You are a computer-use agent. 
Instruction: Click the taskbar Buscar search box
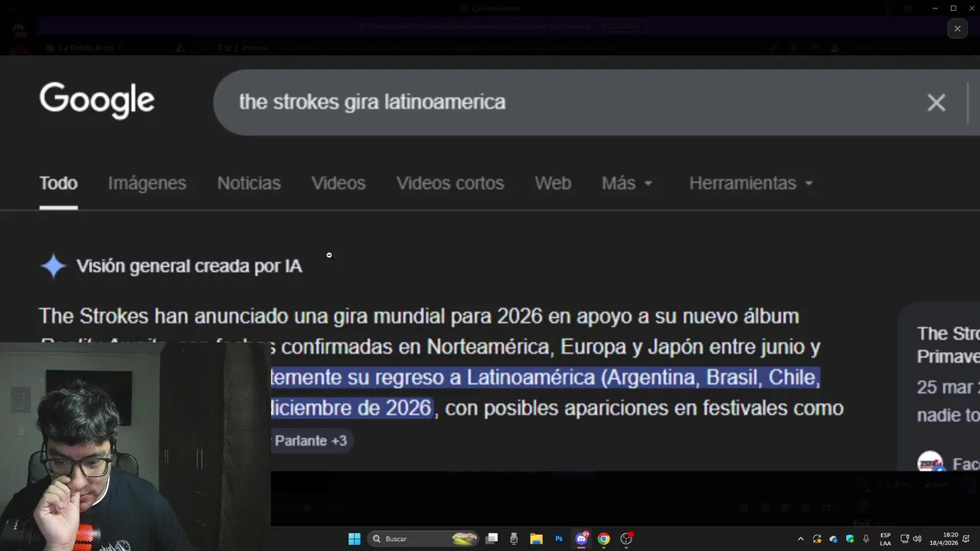pos(424,539)
